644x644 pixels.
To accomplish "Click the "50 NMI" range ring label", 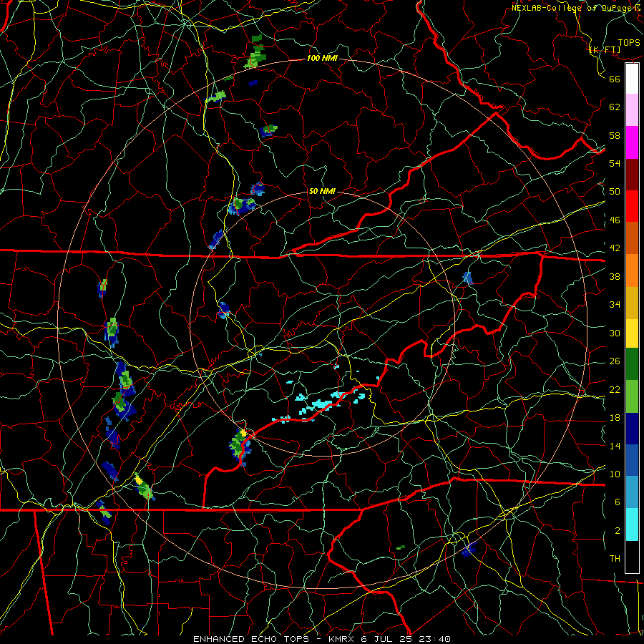I will coord(322,191).
